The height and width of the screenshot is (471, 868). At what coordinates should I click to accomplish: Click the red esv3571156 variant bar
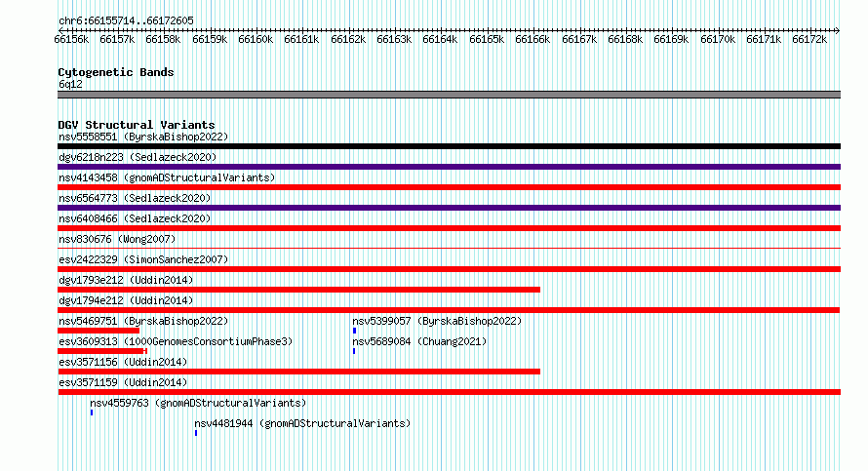point(299,372)
